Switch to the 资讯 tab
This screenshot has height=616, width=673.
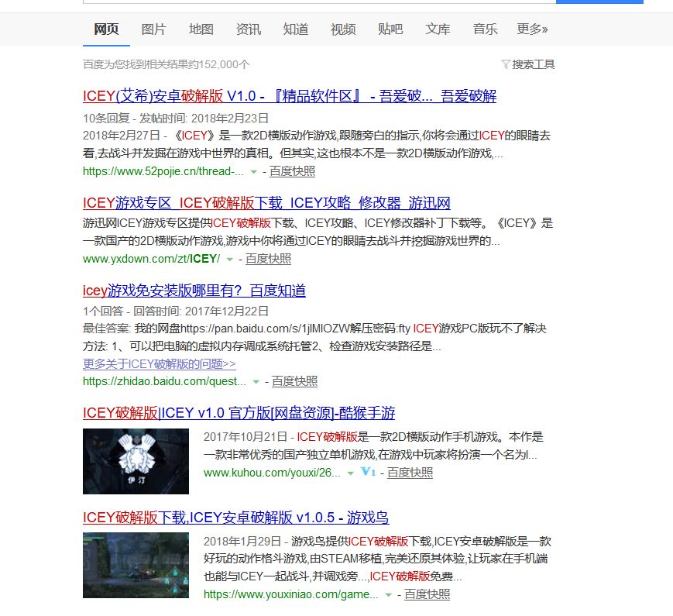click(x=249, y=29)
